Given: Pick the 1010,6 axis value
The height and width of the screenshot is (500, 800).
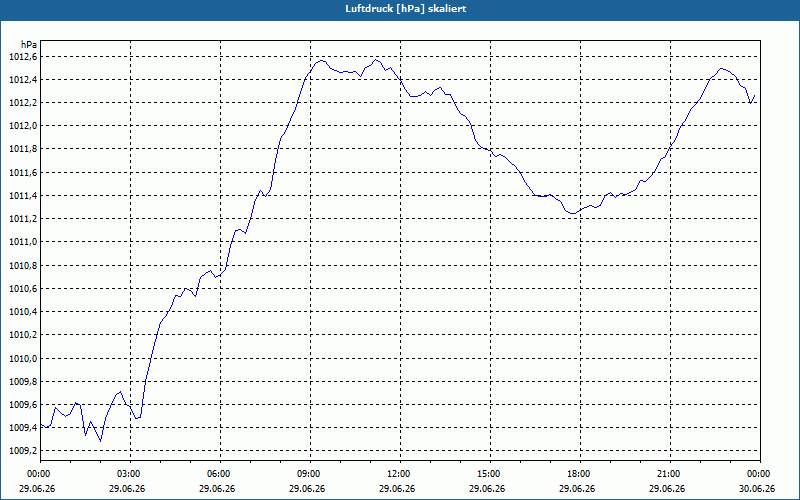Looking at the screenshot, I should pyautogui.click(x=23, y=289).
